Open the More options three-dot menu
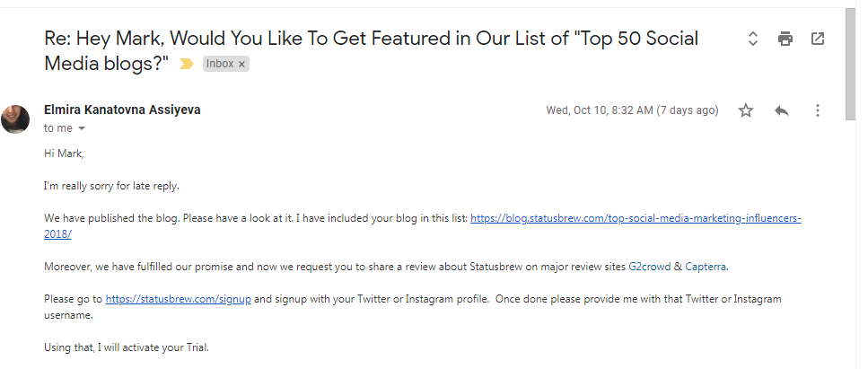868x369 pixels. tap(818, 110)
